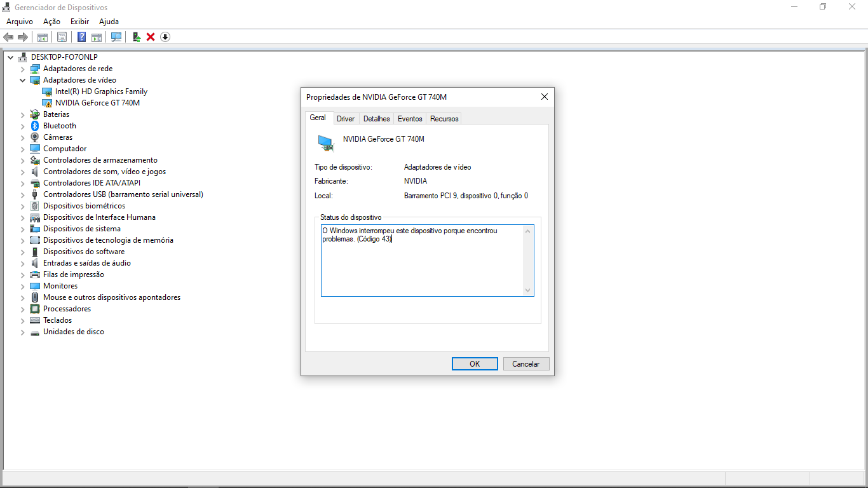Screen dimensions: 868x488
Task: Click the blue Help question mark icon
Action: (81, 37)
